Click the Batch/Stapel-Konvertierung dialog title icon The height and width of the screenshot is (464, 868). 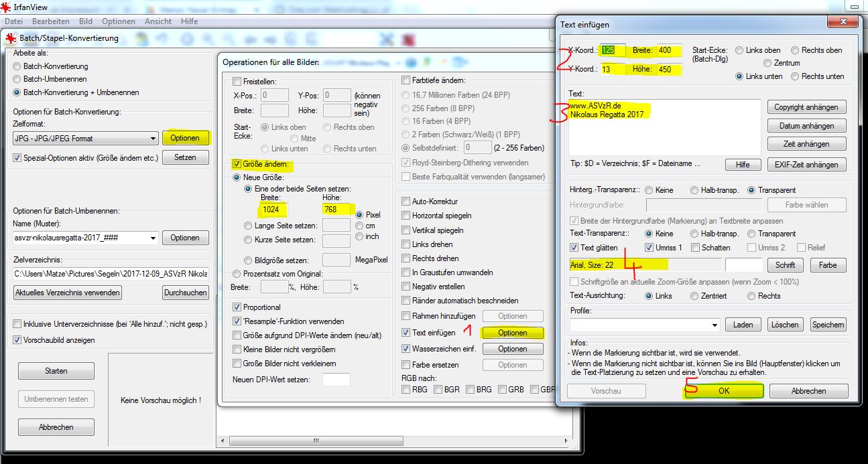click(11, 38)
